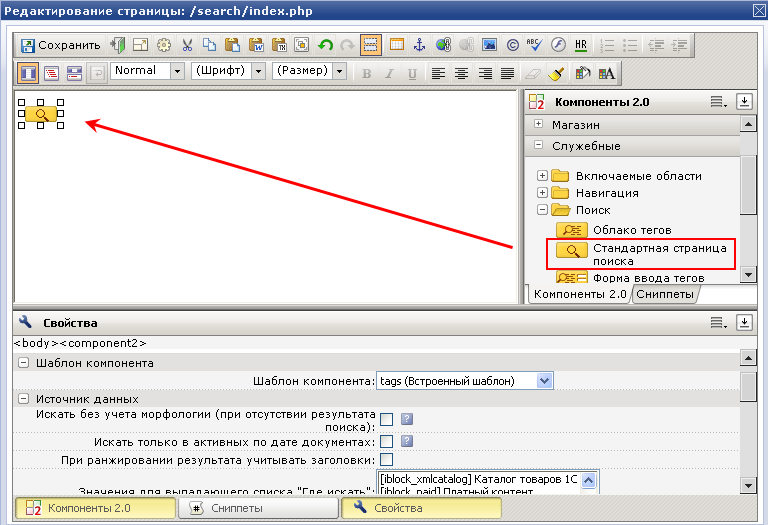Check the search without morphology checkbox
This screenshot has height=525, width=768.
click(x=386, y=419)
